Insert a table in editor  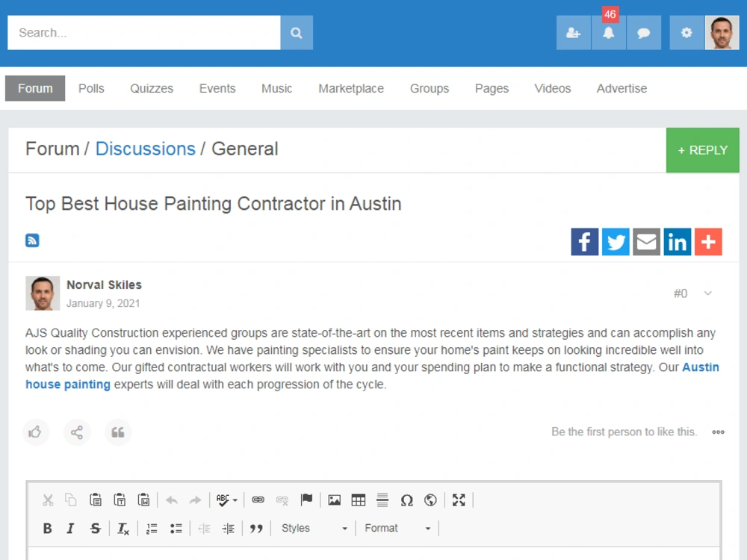click(359, 500)
